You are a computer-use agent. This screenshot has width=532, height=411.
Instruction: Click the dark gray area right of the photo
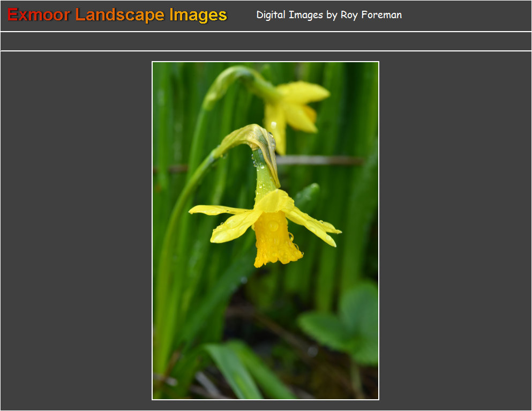click(x=455, y=230)
